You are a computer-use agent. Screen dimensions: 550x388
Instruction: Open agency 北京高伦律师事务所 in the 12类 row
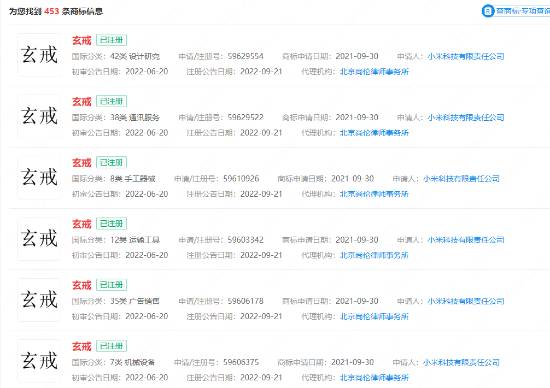point(374,255)
